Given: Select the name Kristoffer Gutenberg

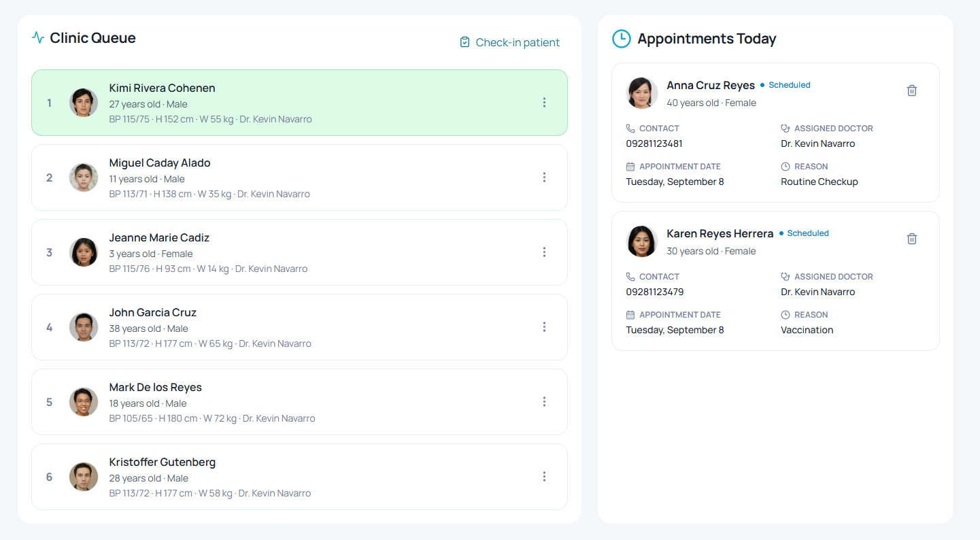Looking at the screenshot, I should [x=163, y=462].
